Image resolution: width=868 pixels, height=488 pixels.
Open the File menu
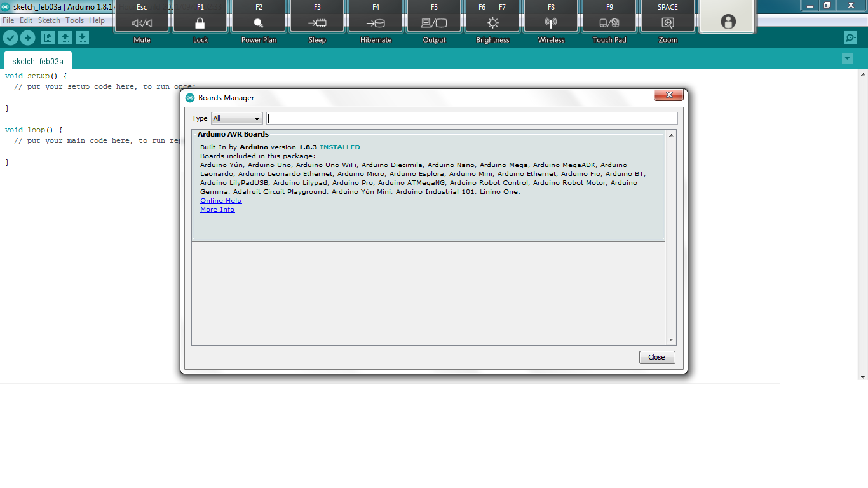click(8, 20)
